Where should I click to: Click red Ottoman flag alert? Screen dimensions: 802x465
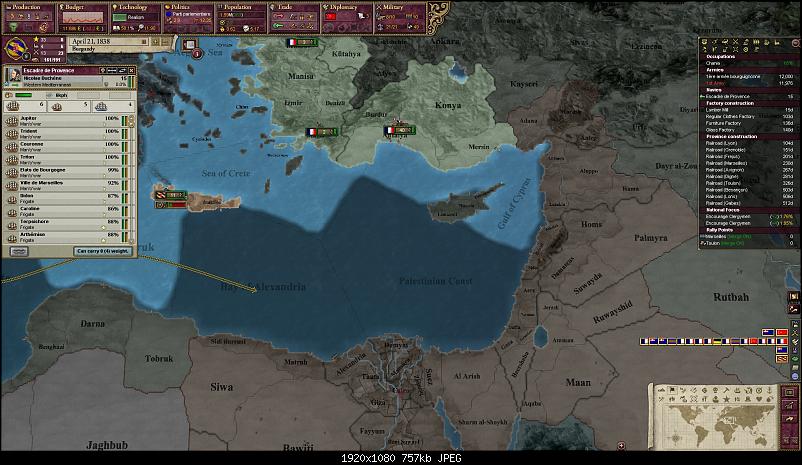click(x=782, y=333)
